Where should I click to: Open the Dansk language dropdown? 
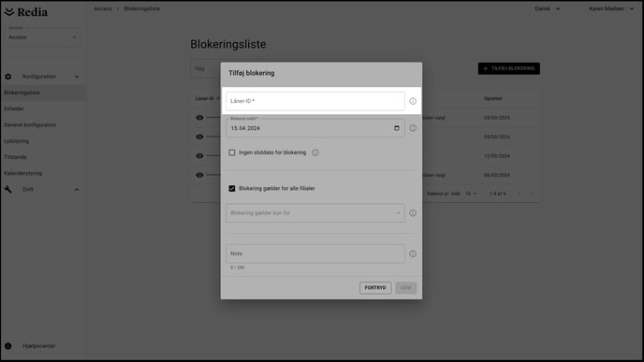pos(547,8)
